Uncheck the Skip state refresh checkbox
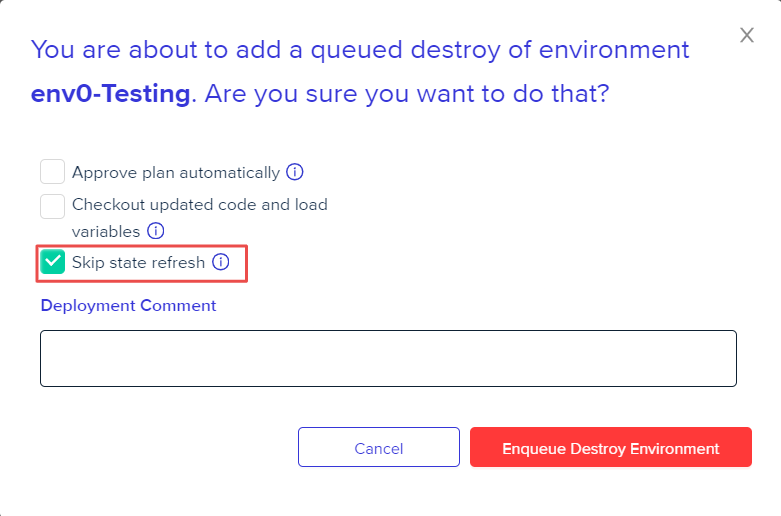Screen dimensions: 781x516 [x=53, y=263]
